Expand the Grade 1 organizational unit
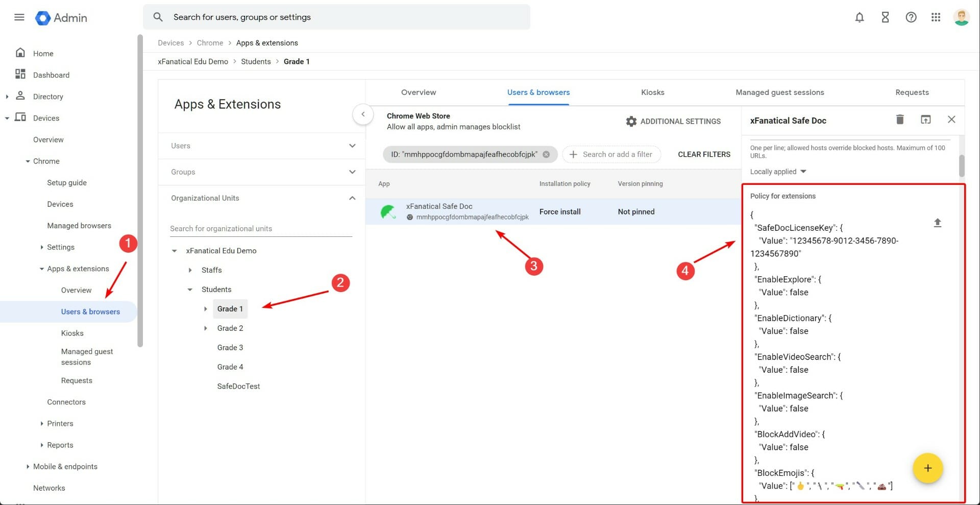The height and width of the screenshot is (505, 980). [205, 308]
